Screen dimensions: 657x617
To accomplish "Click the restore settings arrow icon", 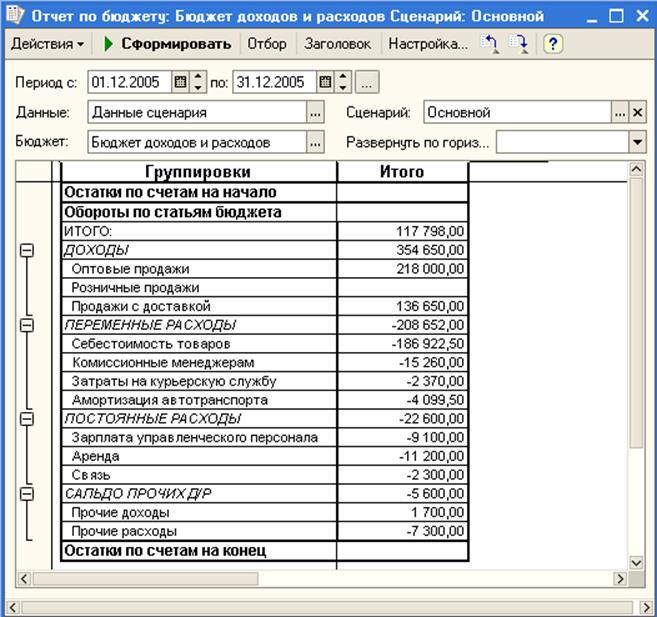I will [490, 44].
